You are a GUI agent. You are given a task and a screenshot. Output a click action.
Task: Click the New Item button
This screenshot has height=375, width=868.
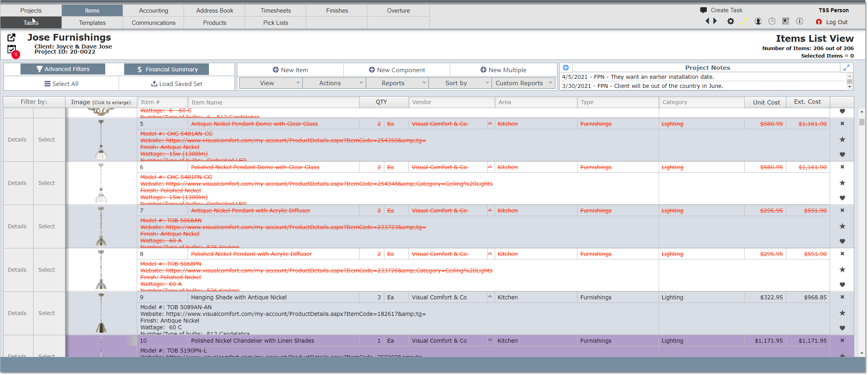click(290, 70)
